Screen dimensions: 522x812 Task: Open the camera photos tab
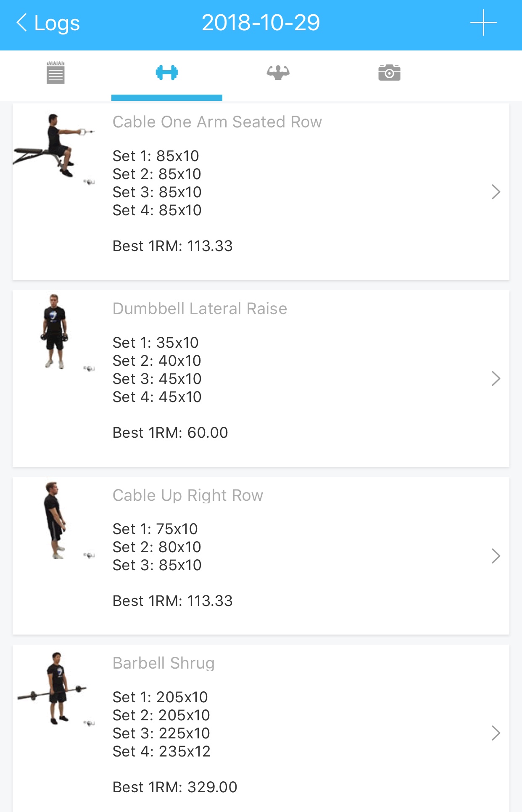tap(389, 73)
